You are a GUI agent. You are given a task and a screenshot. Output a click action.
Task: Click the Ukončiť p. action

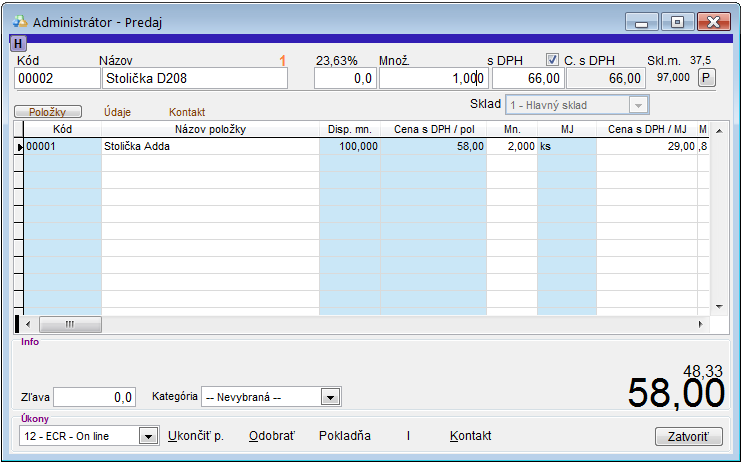195,436
